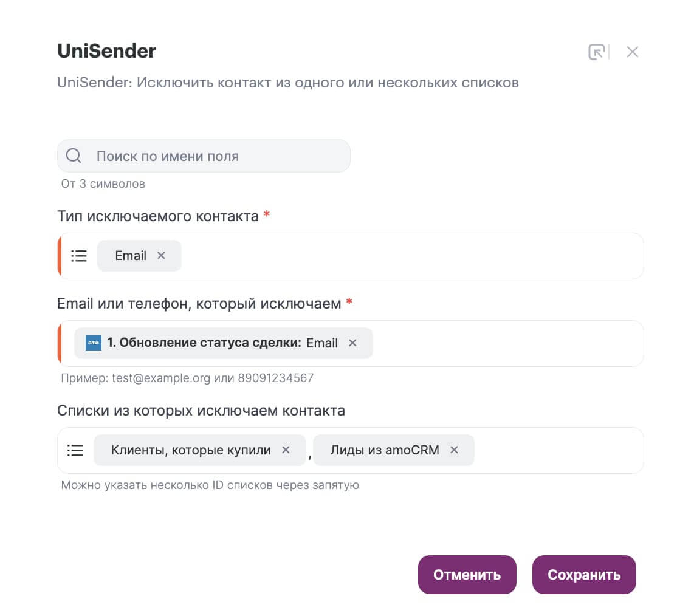
Task: Click the pop-out window icon in header
Action: coord(596,52)
